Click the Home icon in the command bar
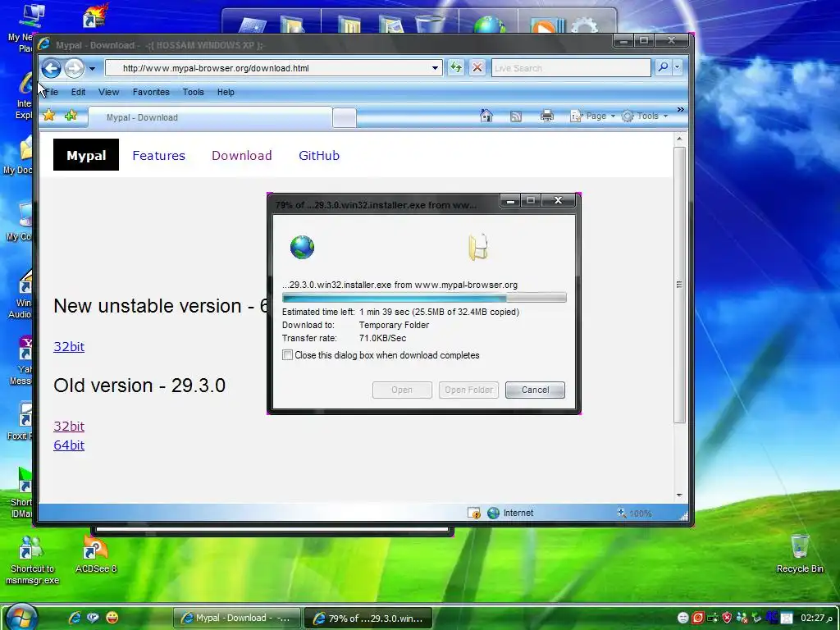840x630 pixels. coord(486,116)
